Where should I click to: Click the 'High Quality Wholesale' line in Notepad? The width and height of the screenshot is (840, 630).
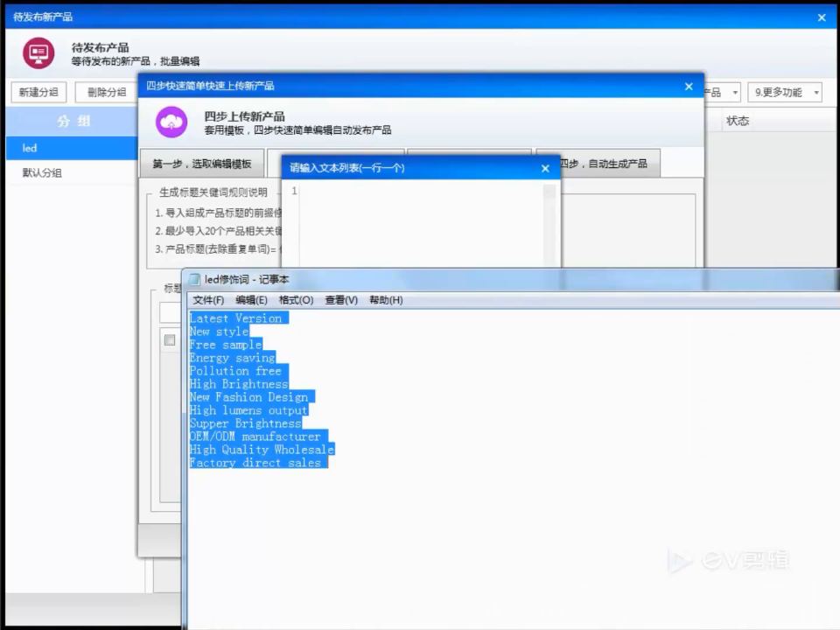(x=262, y=450)
